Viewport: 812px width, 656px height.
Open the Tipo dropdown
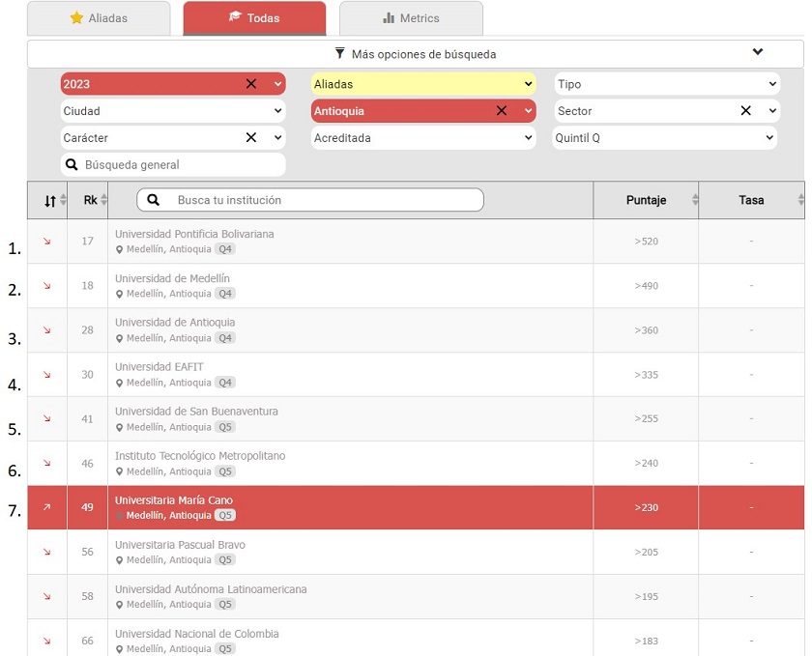point(667,84)
